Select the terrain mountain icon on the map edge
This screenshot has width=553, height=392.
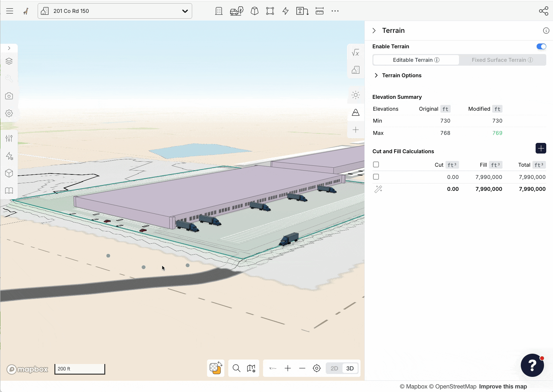tap(355, 112)
